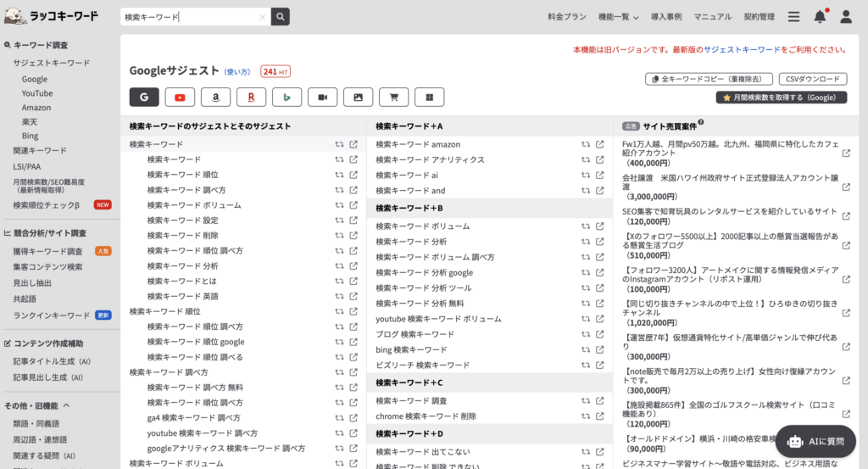Select サジェストキーワード in the sidebar

(x=52, y=63)
